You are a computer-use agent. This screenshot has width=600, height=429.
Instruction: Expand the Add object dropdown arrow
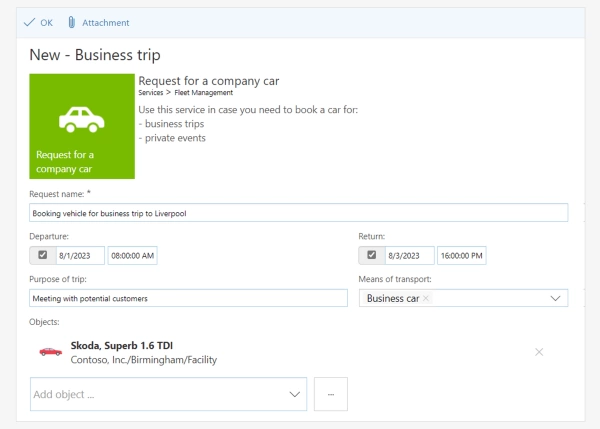tap(295, 394)
